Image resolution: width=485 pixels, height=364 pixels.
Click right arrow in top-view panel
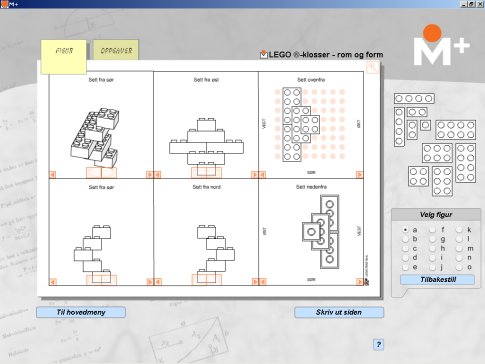(x=360, y=175)
